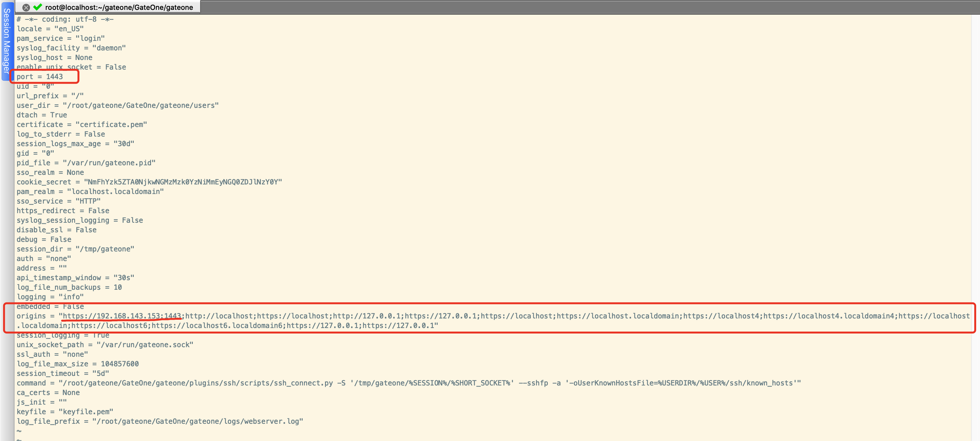Click the green checkmark status icon
Screen dimensions: 980x441
[x=38, y=7]
